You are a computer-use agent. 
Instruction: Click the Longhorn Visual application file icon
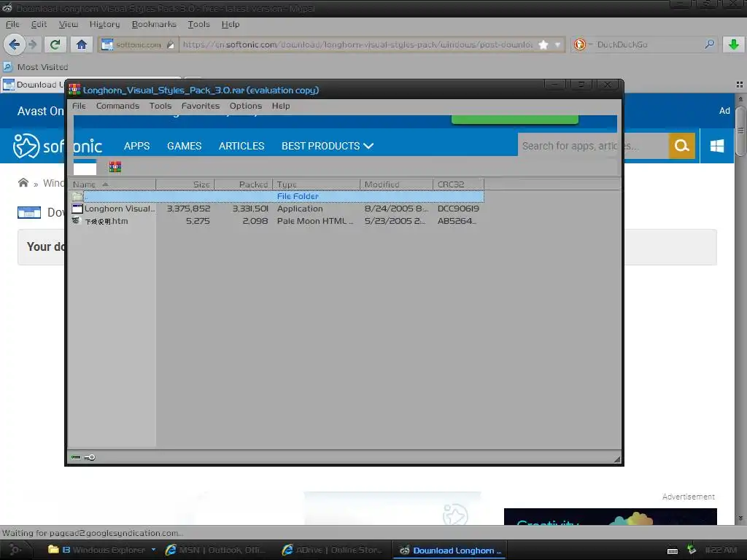pyautogui.click(x=77, y=209)
